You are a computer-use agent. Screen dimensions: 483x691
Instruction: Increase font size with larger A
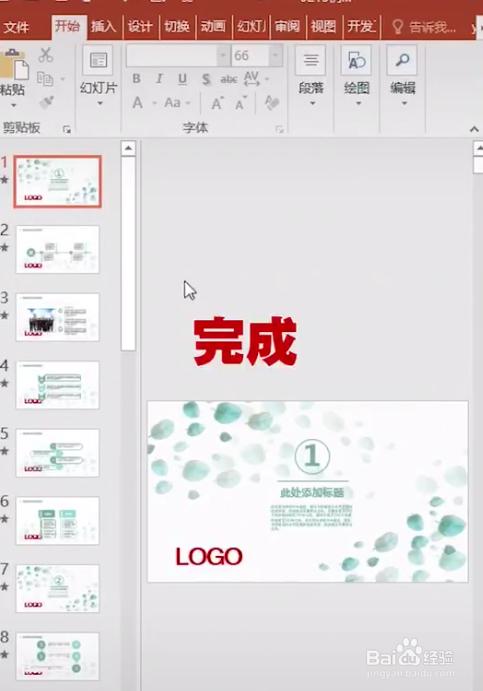pyautogui.click(x=216, y=104)
